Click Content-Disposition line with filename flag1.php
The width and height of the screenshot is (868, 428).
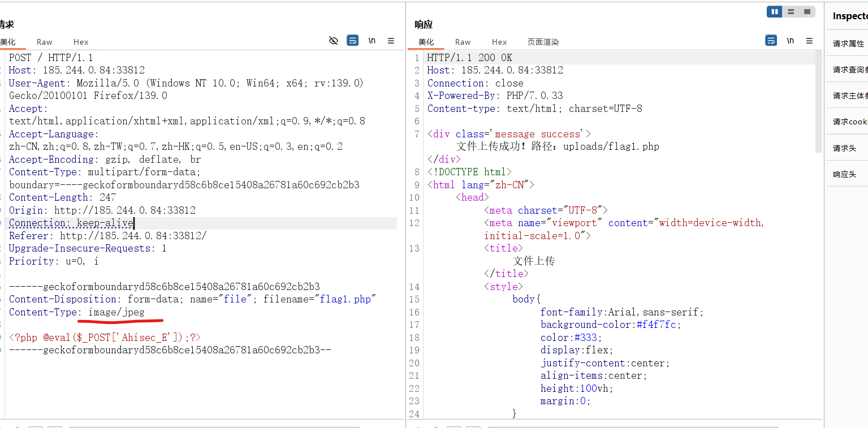click(193, 299)
